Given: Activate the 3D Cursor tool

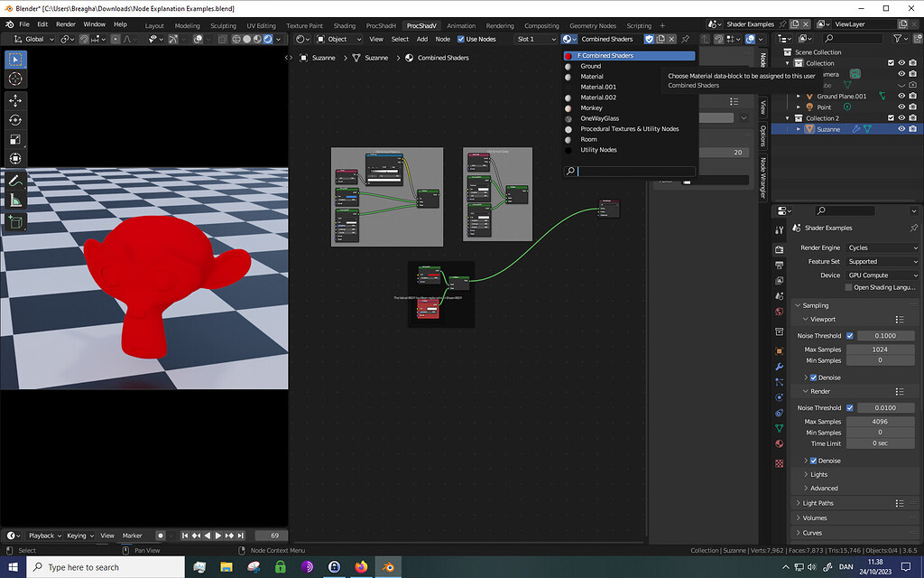Looking at the screenshot, I should (15, 79).
